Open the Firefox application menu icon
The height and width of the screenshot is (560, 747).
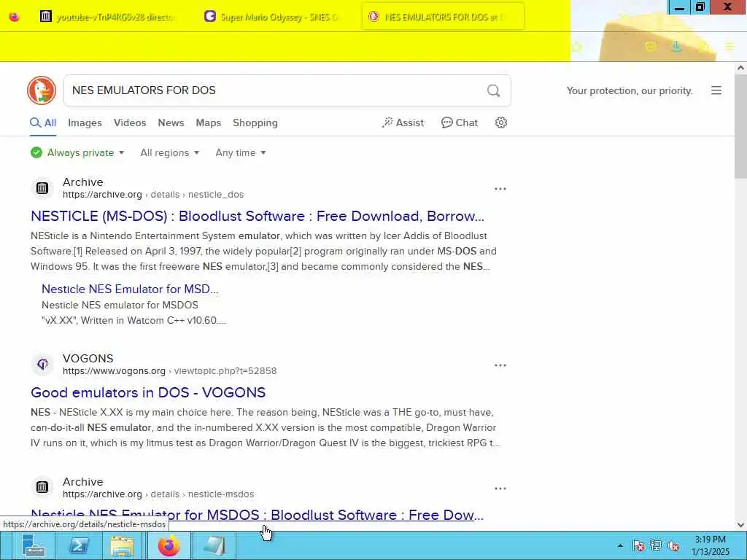point(729,47)
